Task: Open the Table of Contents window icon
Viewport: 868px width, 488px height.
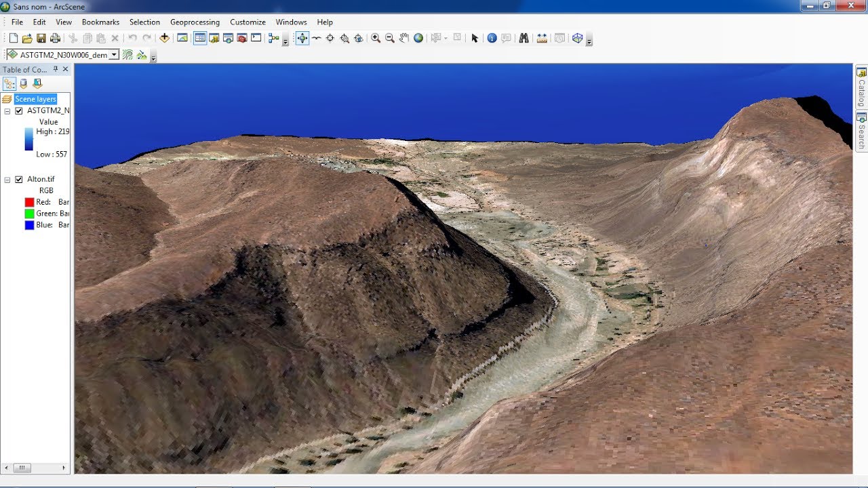Action: pos(200,38)
